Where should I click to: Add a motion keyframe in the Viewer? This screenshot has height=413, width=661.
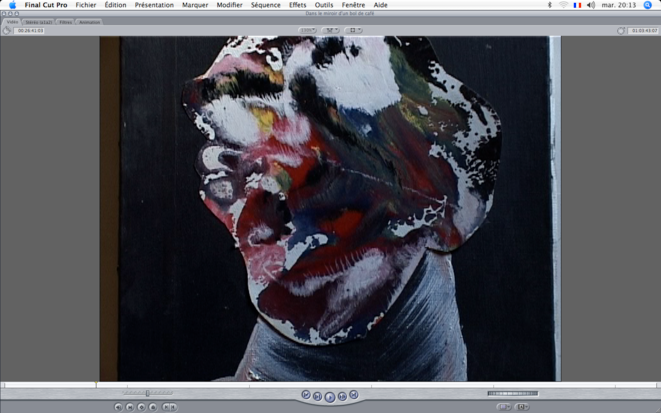pyautogui.click(x=142, y=407)
